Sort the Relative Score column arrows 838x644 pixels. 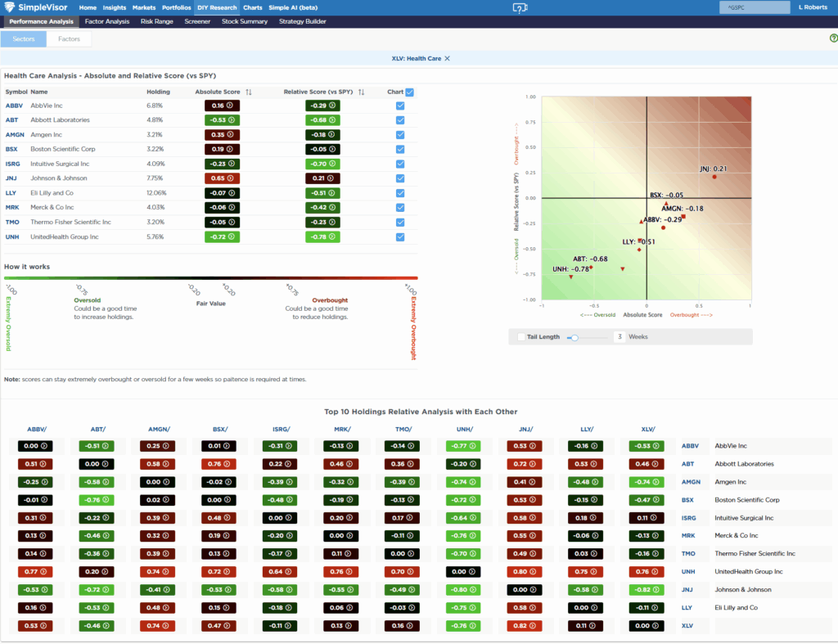(x=361, y=92)
